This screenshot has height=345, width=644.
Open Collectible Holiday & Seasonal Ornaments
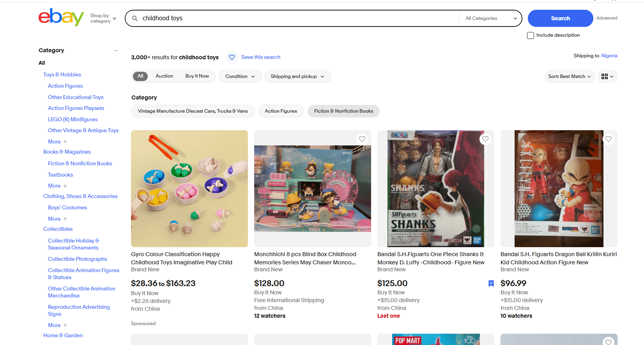pos(74,244)
